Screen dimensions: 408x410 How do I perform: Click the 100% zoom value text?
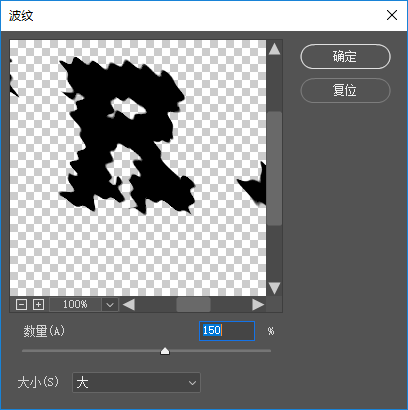[75, 304]
